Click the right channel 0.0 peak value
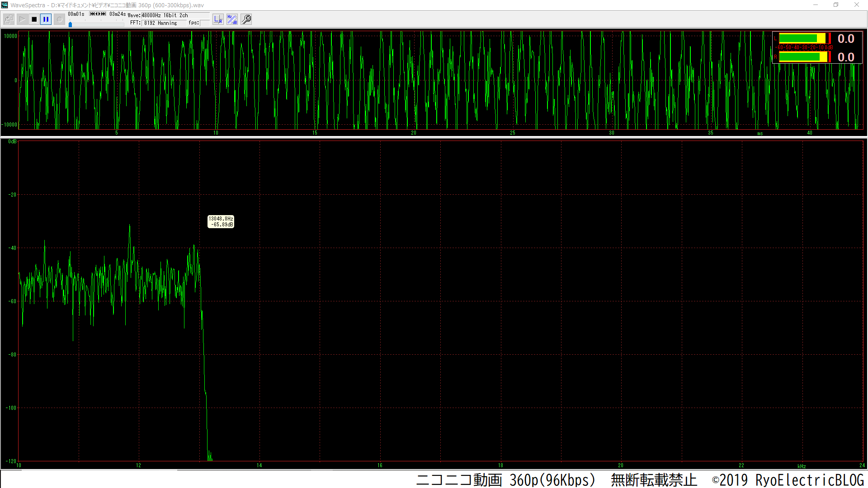This screenshot has width=868, height=488. coord(846,57)
